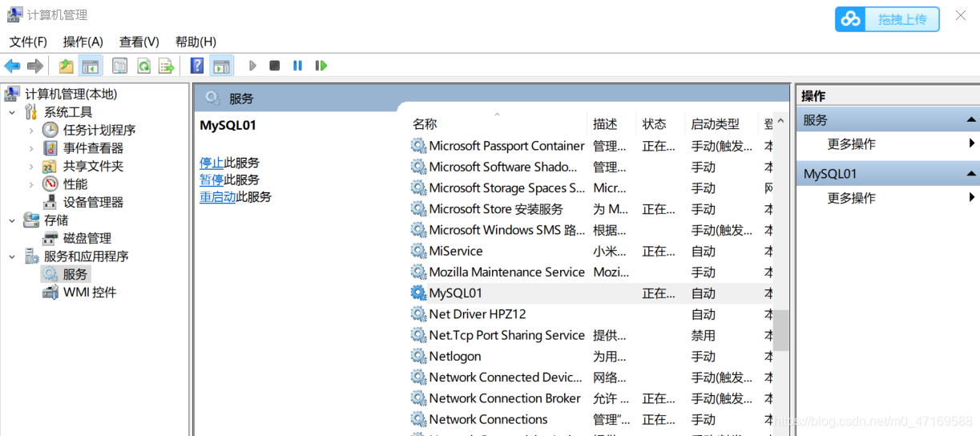Screen dimensions: 980x436
Task: Click the 重启动 service link
Action: (x=218, y=196)
